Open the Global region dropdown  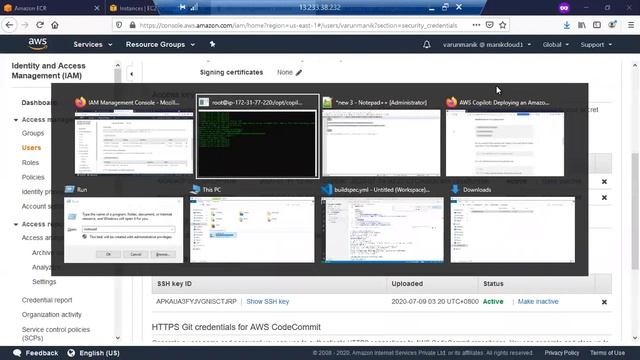click(556, 44)
